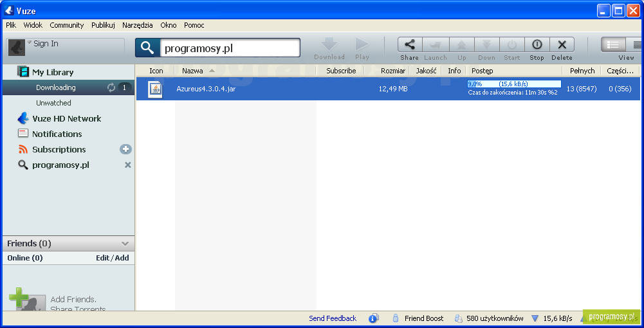Click the Share toolbar icon

409,44
